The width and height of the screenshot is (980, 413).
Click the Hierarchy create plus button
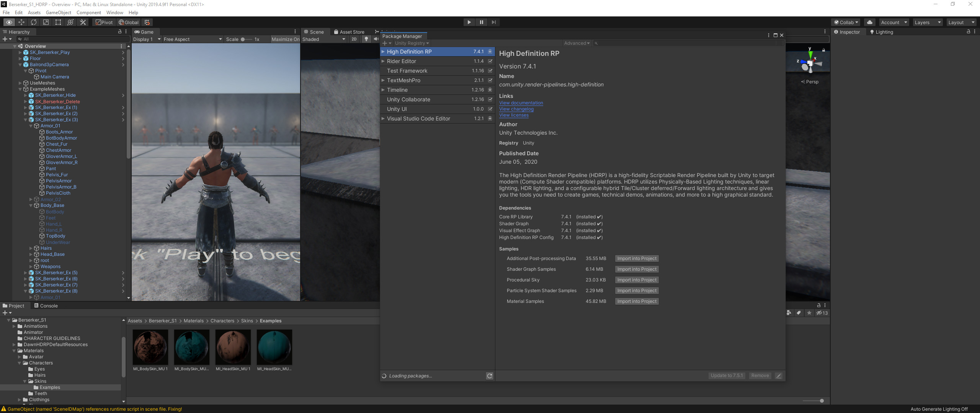(7, 39)
